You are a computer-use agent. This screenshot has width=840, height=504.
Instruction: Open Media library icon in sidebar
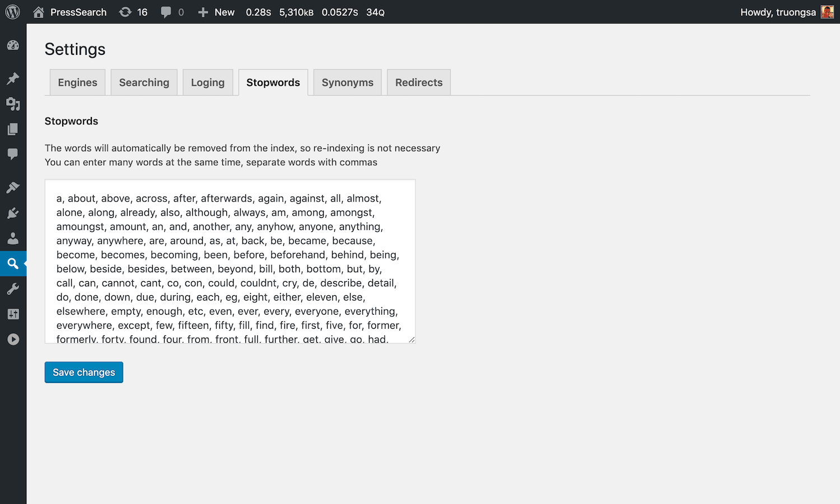tap(13, 104)
